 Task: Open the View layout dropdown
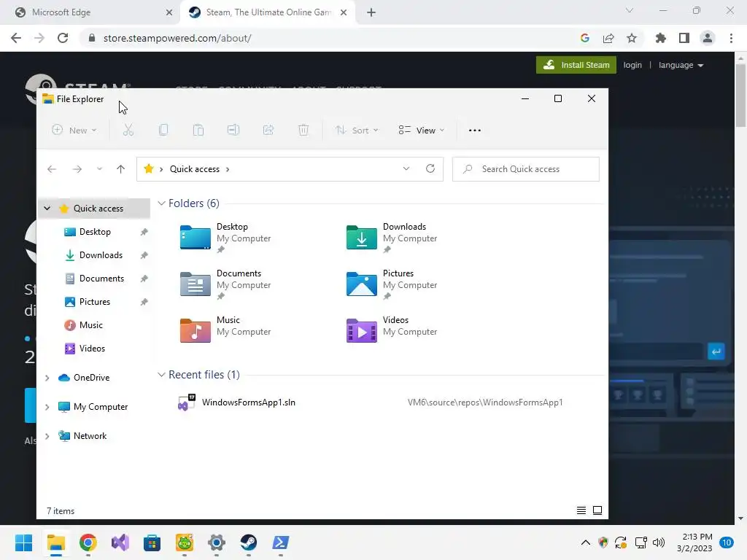click(421, 130)
